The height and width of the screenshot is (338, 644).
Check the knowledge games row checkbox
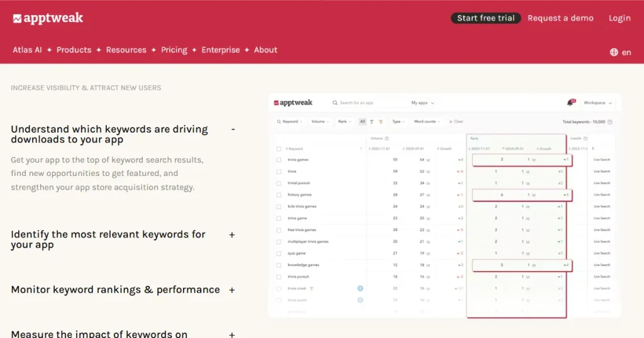pyautogui.click(x=279, y=265)
